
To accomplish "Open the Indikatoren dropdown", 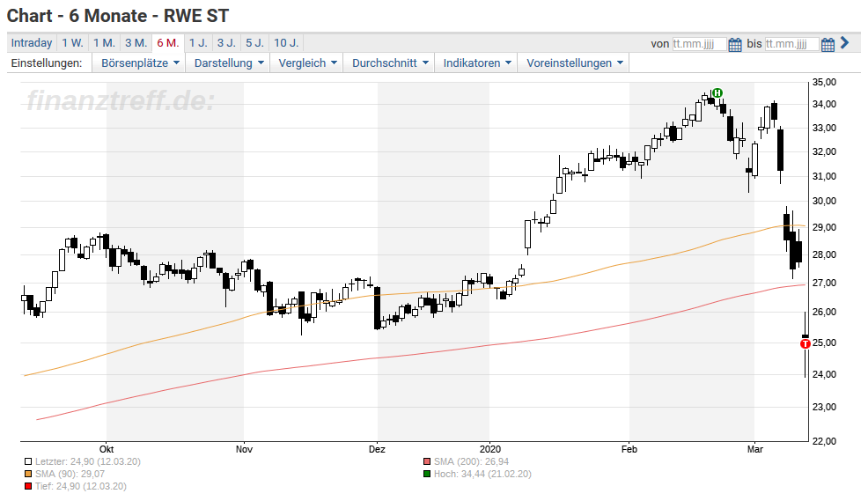I will coord(476,63).
